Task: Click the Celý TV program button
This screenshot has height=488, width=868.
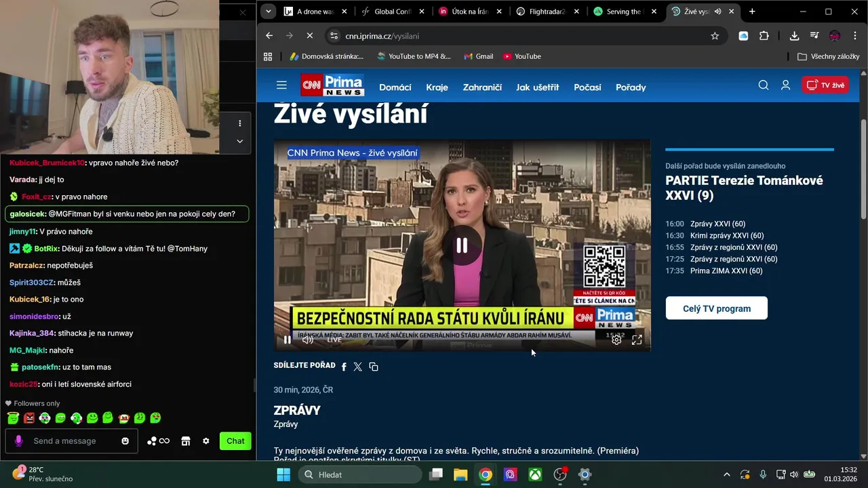Action: (717, 308)
